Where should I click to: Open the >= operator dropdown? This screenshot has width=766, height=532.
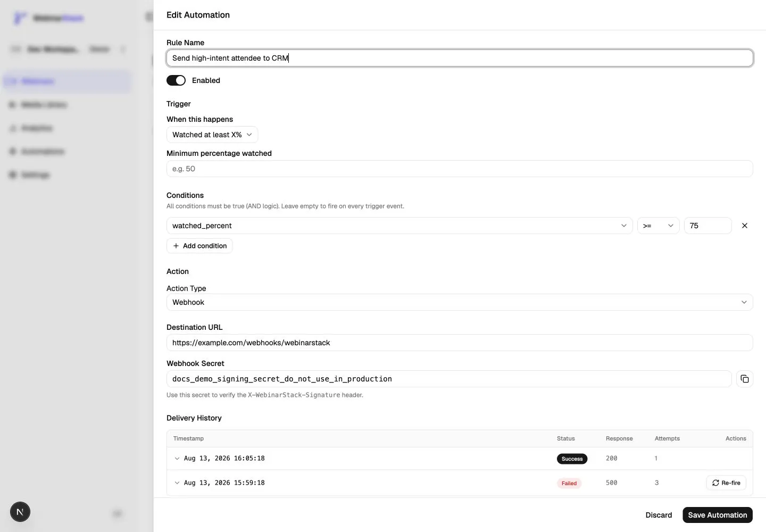click(658, 226)
